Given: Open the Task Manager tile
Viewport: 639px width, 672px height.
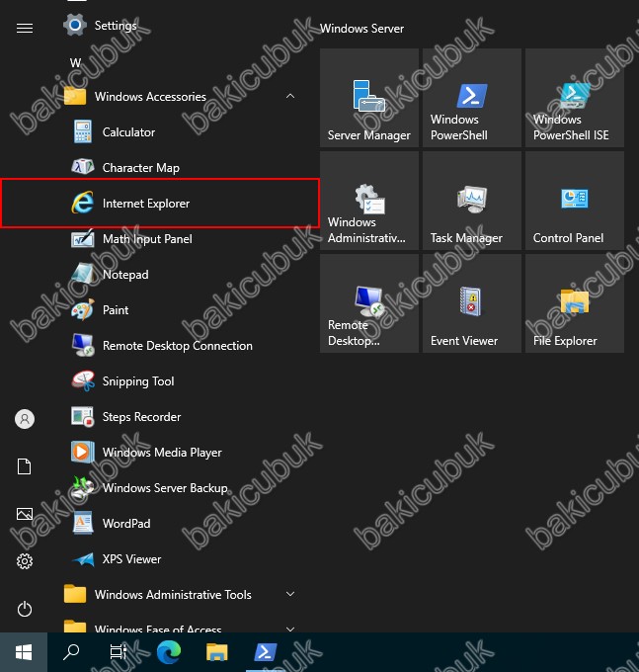Looking at the screenshot, I should (x=472, y=201).
